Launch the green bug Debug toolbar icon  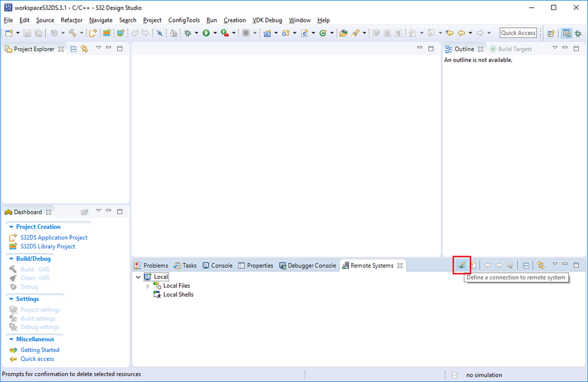[x=188, y=33]
